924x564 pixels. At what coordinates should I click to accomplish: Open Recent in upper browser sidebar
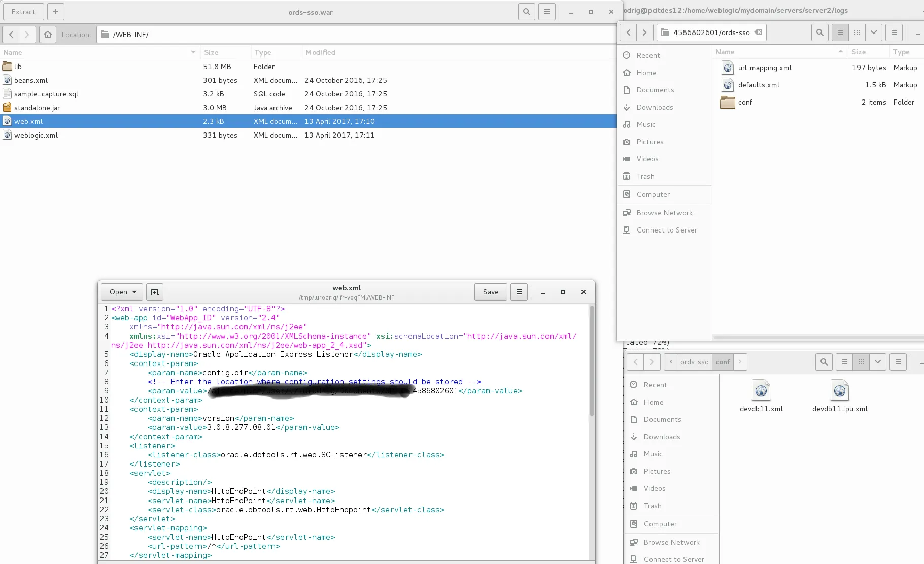click(665, 55)
